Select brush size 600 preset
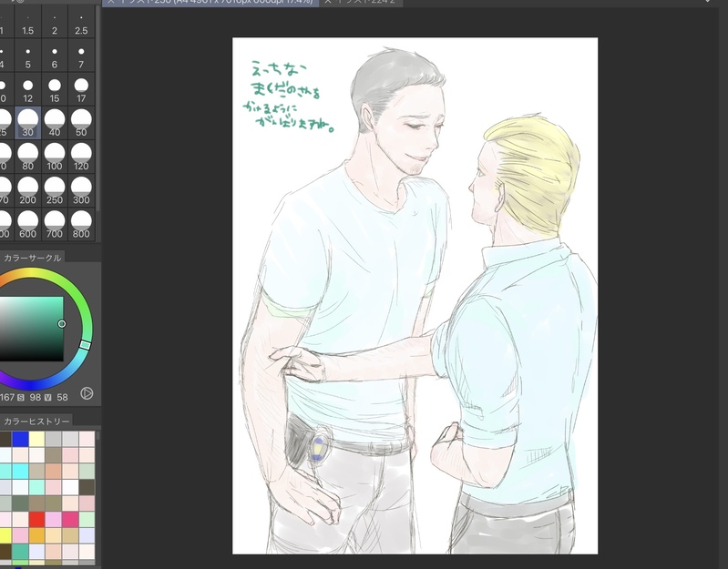The width and height of the screenshot is (728, 569). [28, 225]
